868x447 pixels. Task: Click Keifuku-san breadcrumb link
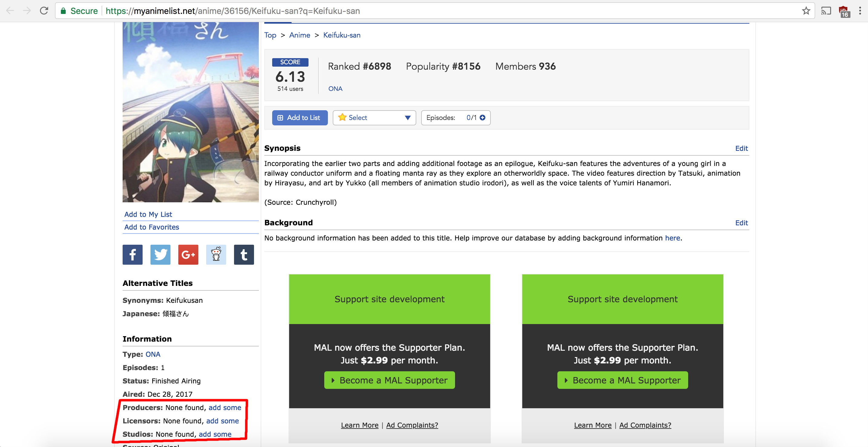(342, 35)
